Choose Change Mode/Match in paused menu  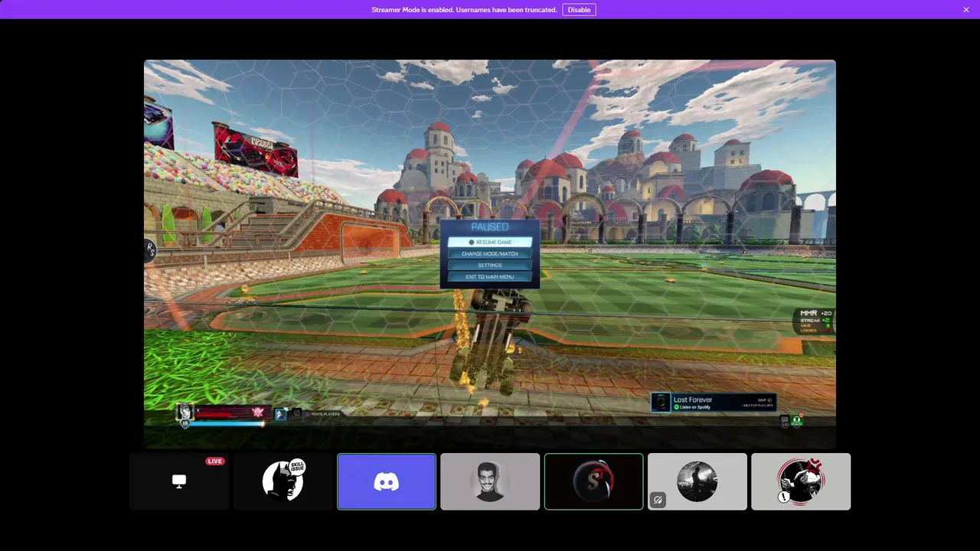pyautogui.click(x=490, y=253)
